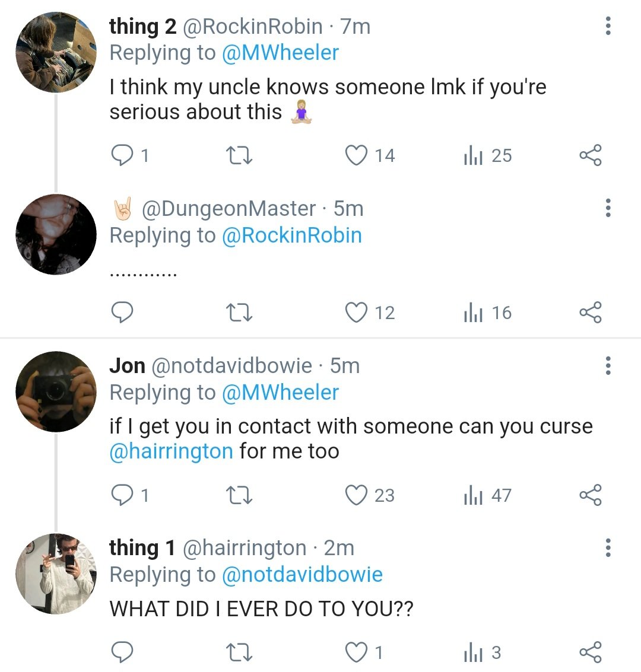Viewport: 641px width, 672px height.
Task: Open reply icon on RockinRobin's tweet
Action: point(122,155)
